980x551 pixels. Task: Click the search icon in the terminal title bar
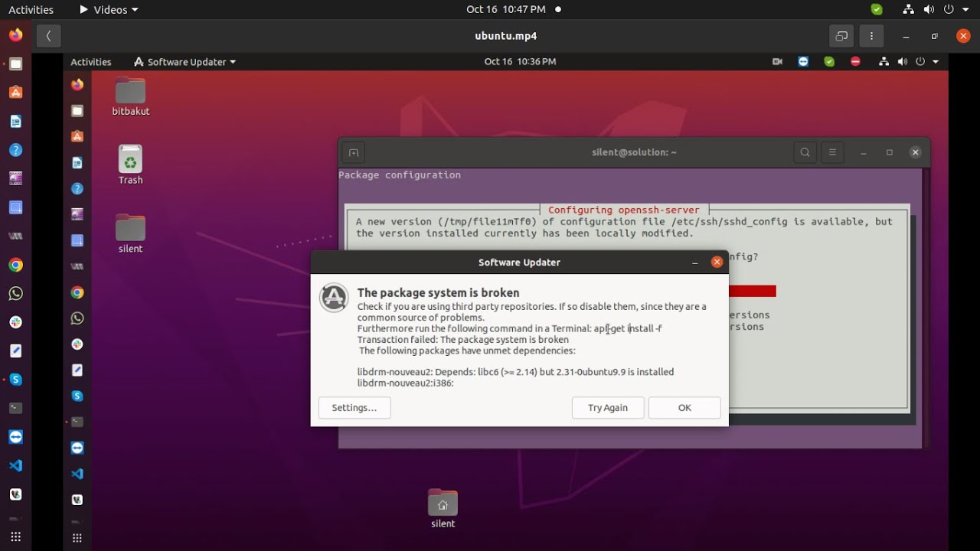(x=805, y=152)
